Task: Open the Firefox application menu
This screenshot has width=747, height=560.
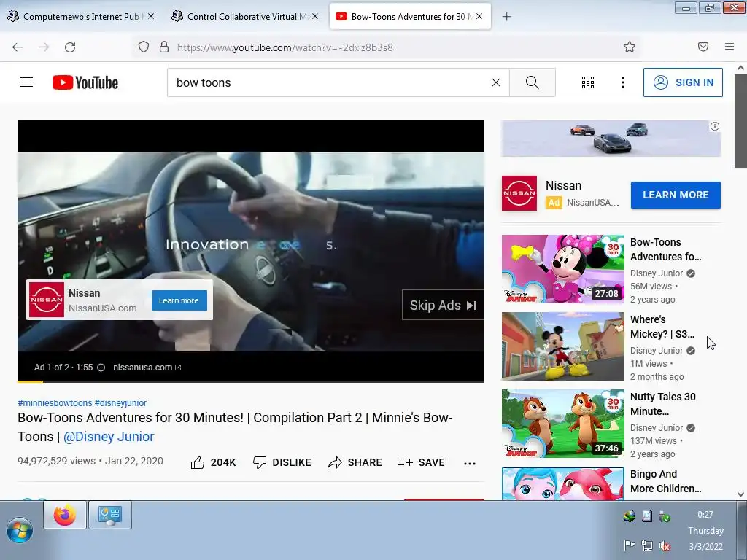Action: tap(729, 47)
